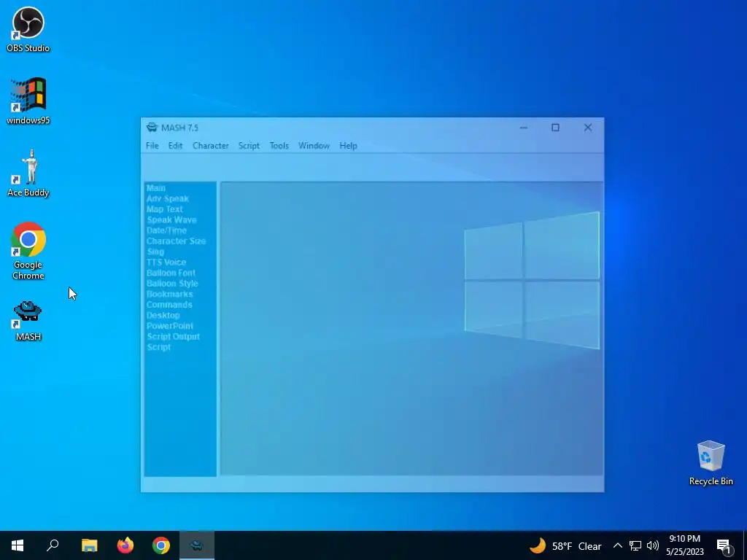Viewport: 747px width, 560px height.
Task: Select Balloon Style in sidebar
Action: coord(172,284)
